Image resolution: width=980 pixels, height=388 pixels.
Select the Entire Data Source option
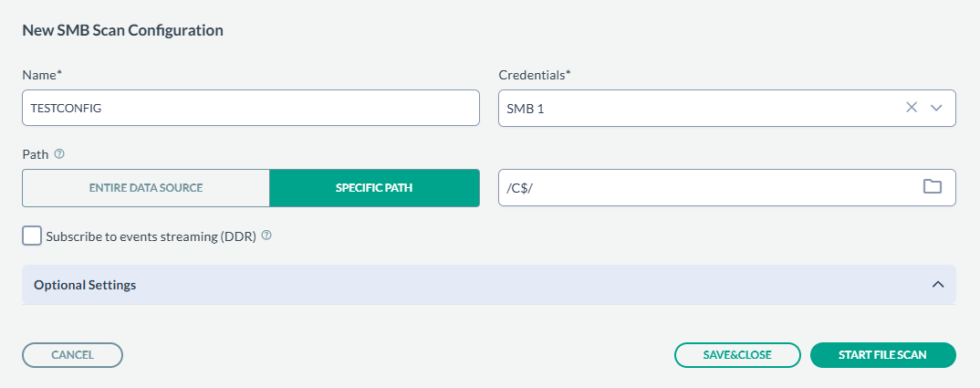pyautogui.click(x=146, y=188)
